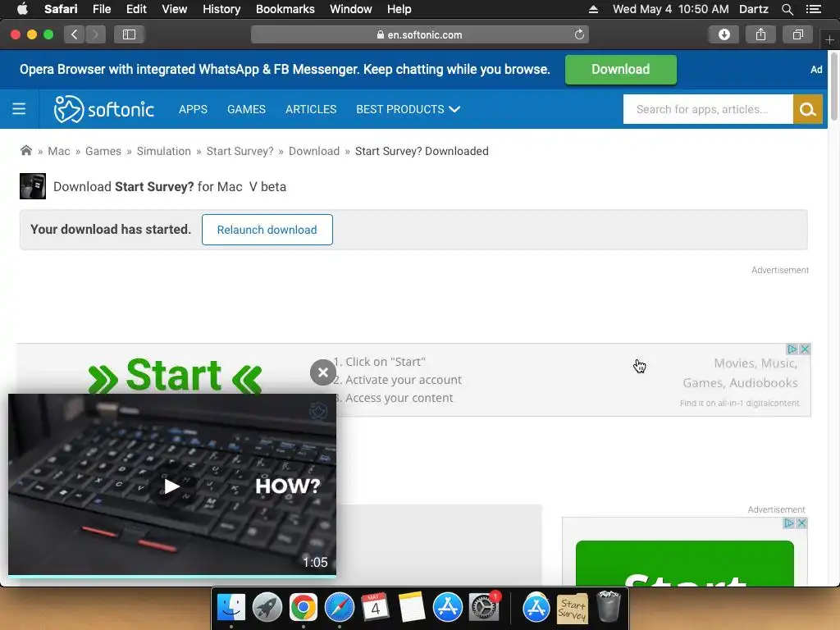Open the Edit menu

[136, 9]
